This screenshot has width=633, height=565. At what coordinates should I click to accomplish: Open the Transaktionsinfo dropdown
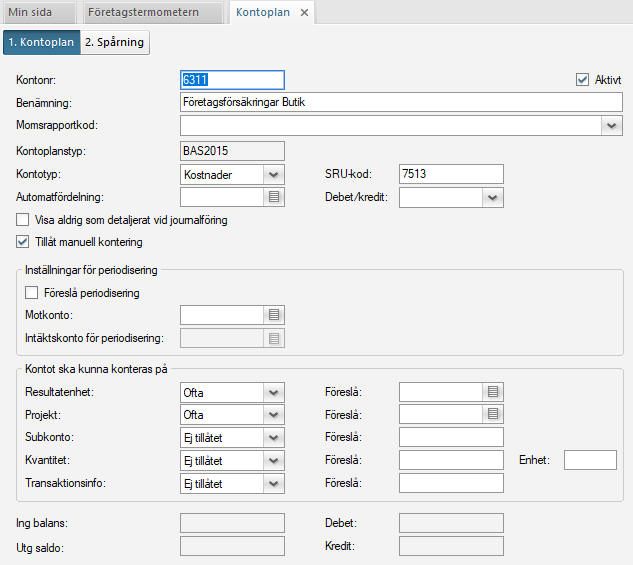click(274, 483)
